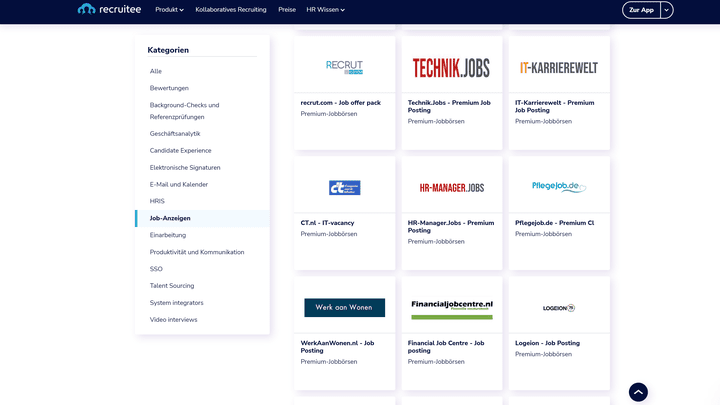This screenshot has width=720, height=405.
Task: Open HR-Manager.Jobs - Premium Posting title
Action: pos(451,227)
